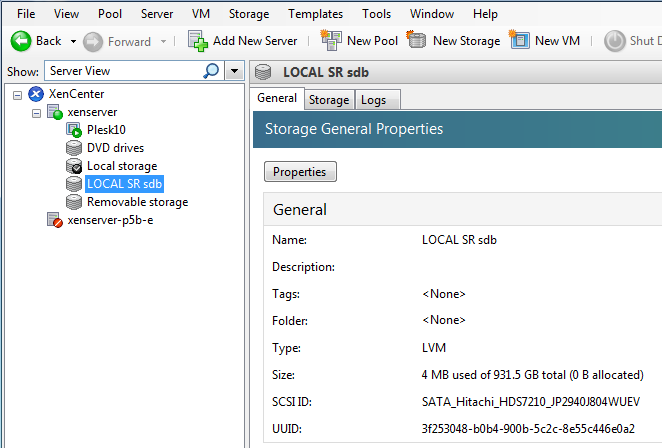Select Removable storage in the tree

[x=137, y=202]
